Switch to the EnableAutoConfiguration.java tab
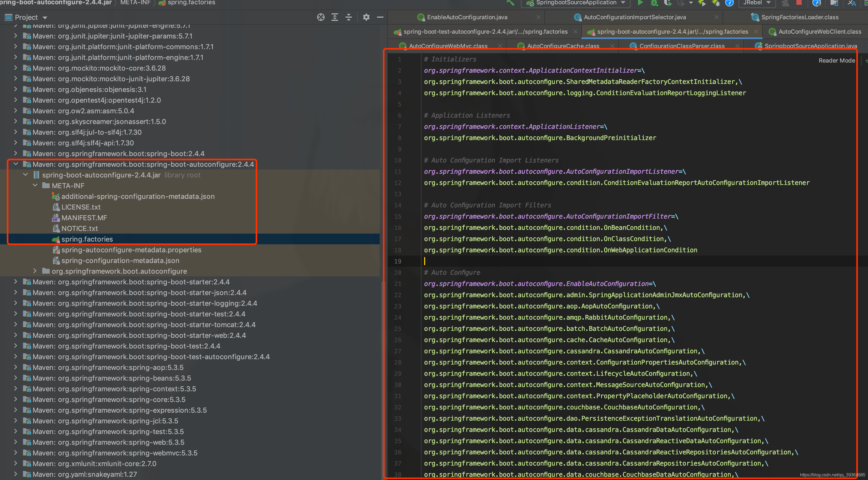 (467, 17)
